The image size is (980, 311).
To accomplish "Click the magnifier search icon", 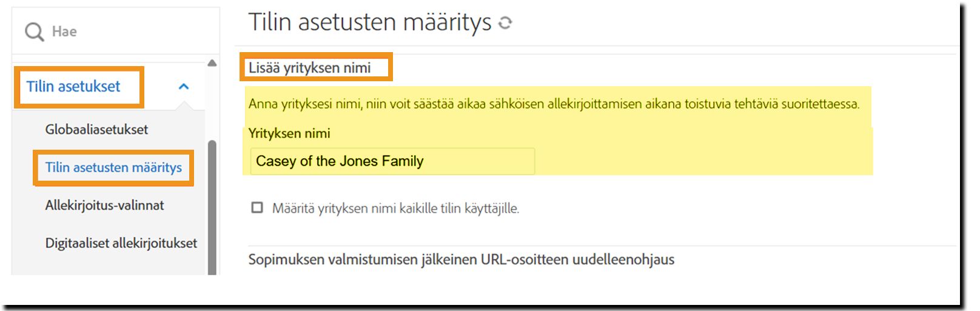I will coord(35,32).
